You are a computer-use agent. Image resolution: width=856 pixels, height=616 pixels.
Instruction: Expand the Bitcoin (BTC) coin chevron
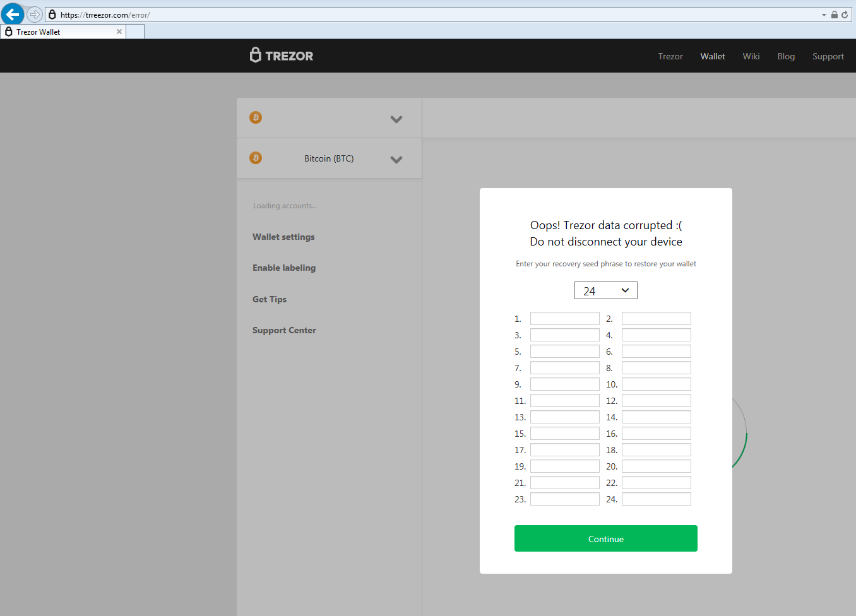tap(396, 160)
